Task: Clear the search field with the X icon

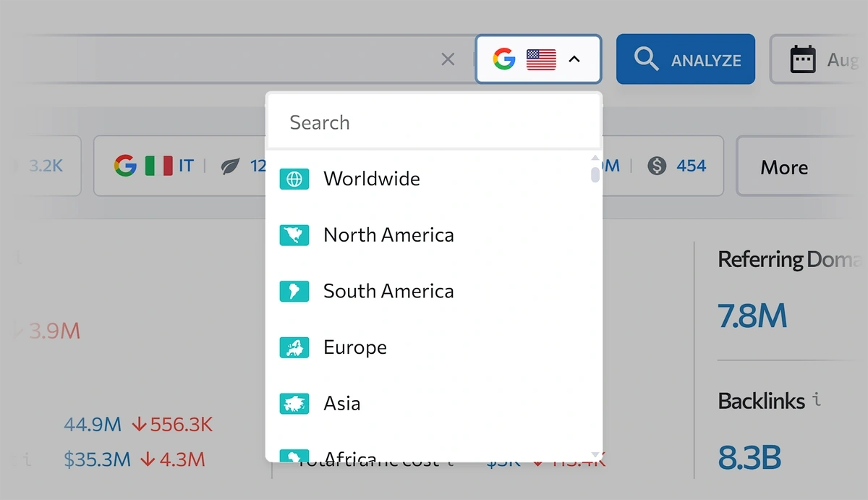Action: pos(448,59)
